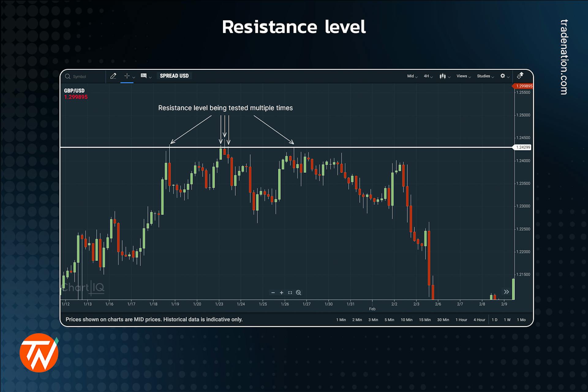Click the compare symbol icon at top right
Image resolution: width=588 pixels, height=392 pixels.
521,75
